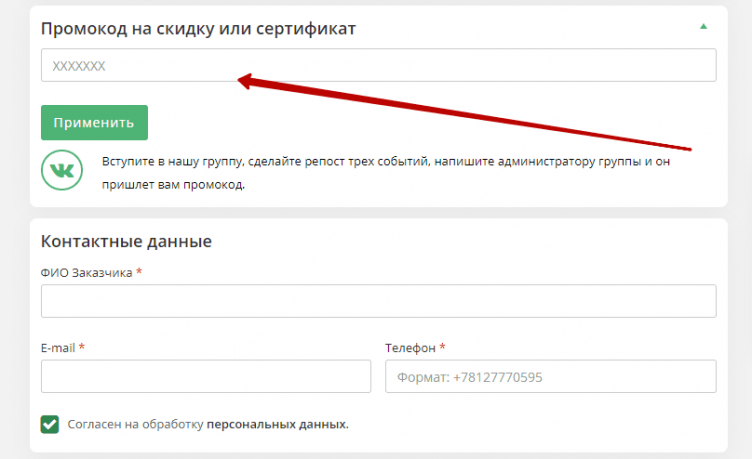Open the VK group icon

click(62, 170)
